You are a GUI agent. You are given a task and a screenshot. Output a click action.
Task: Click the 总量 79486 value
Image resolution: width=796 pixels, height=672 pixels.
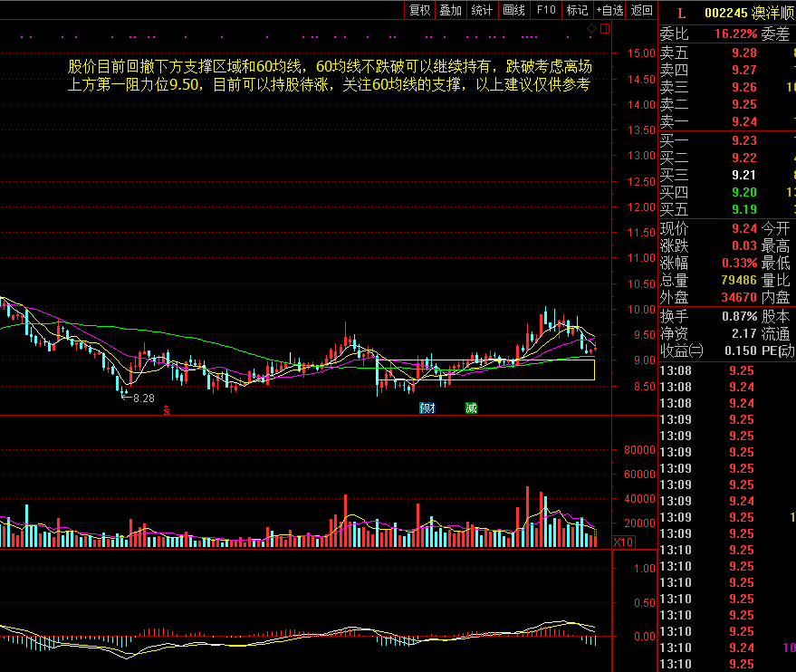click(x=739, y=280)
